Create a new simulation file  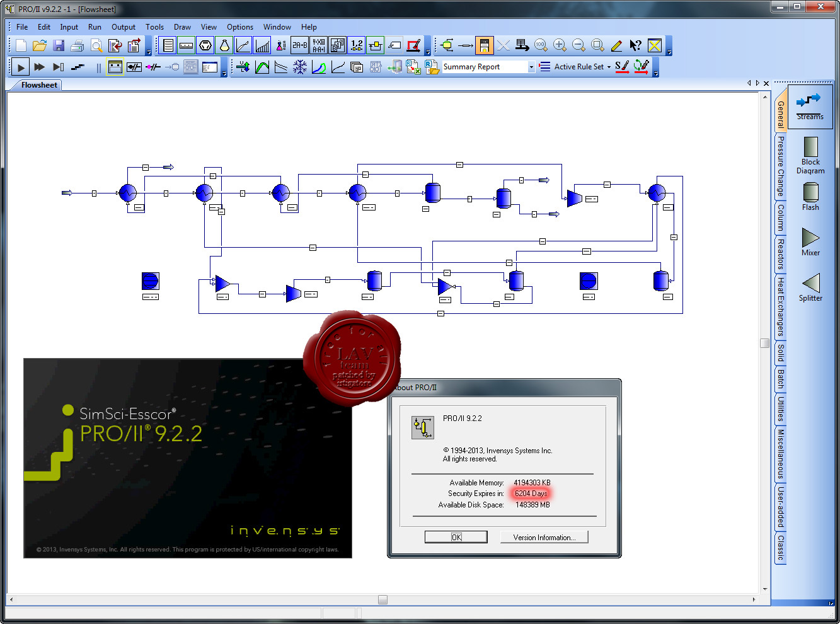21,45
